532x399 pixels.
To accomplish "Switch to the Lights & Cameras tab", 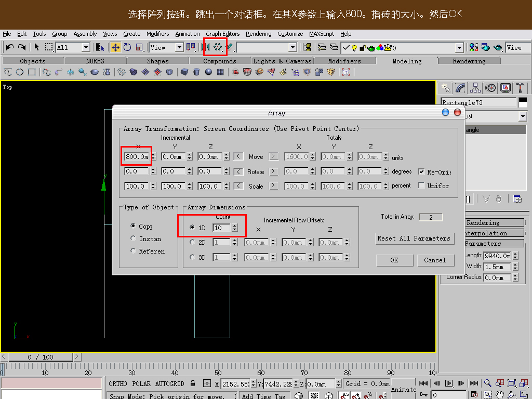I will coord(282,61).
